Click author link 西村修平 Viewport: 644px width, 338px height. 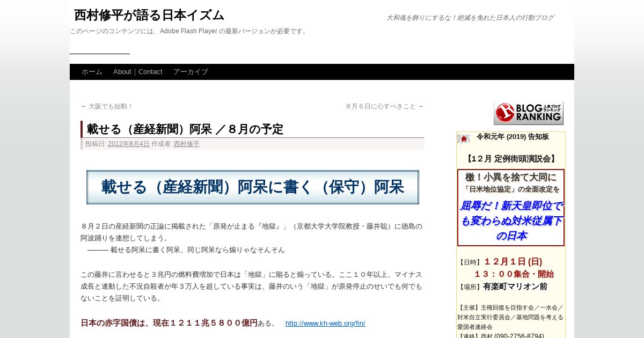tap(187, 144)
